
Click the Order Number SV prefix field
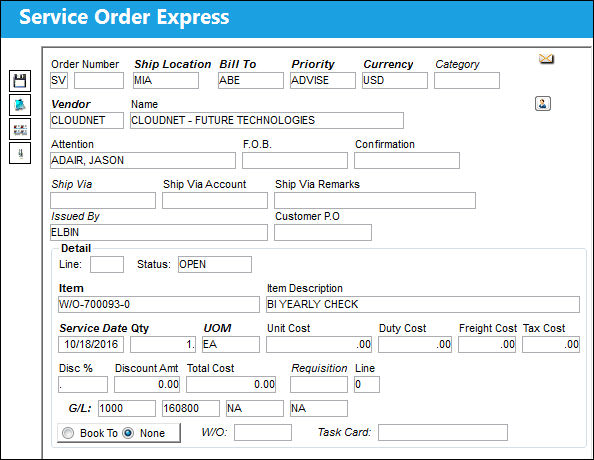tap(59, 80)
